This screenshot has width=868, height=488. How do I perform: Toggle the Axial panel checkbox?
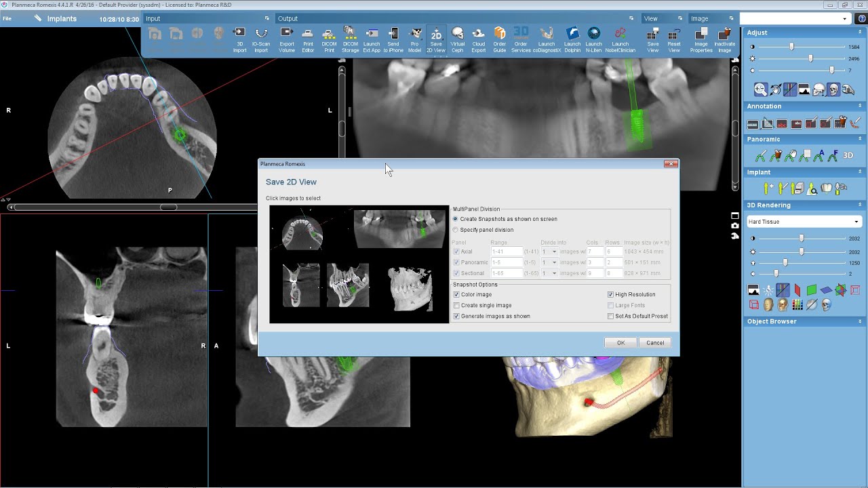point(456,251)
